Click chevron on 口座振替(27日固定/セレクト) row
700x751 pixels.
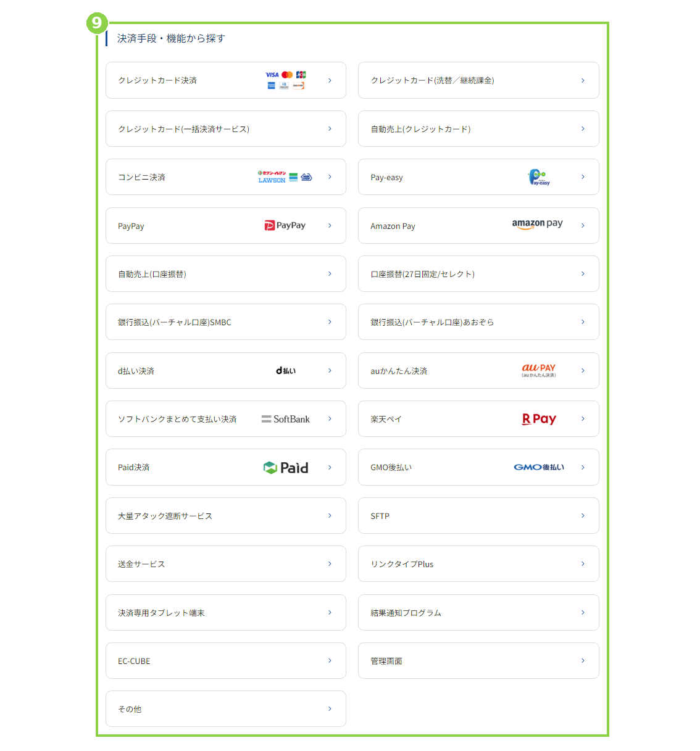click(x=583, y=273)
